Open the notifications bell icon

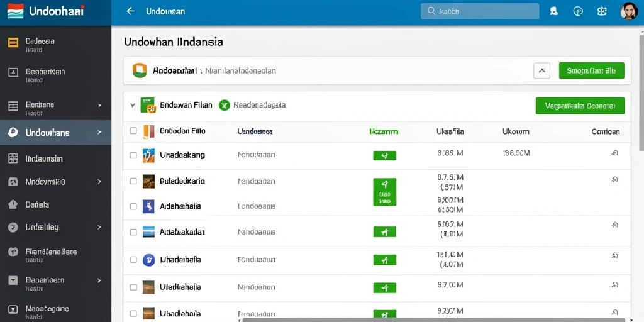click(553, 11)
